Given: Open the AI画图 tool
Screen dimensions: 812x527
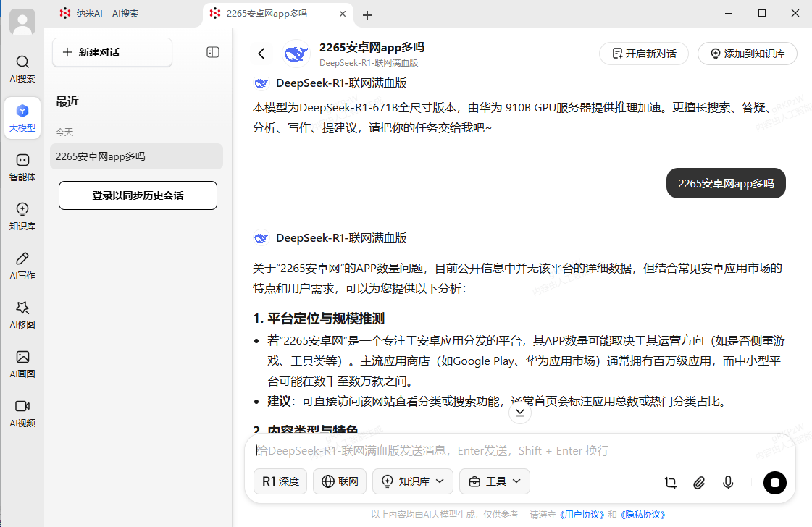Looking at the screenshot, I should point(22,363).
